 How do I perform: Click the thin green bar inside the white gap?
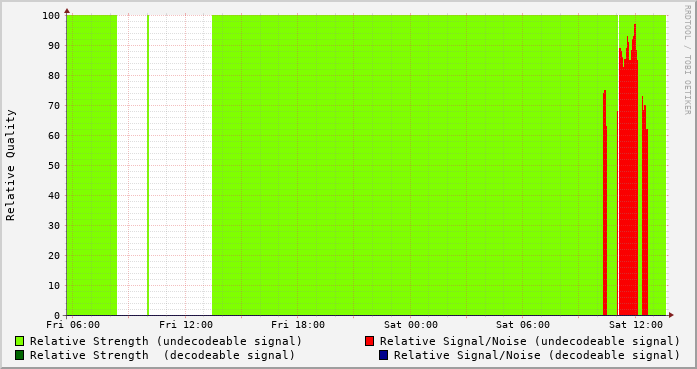coord(148,165)
